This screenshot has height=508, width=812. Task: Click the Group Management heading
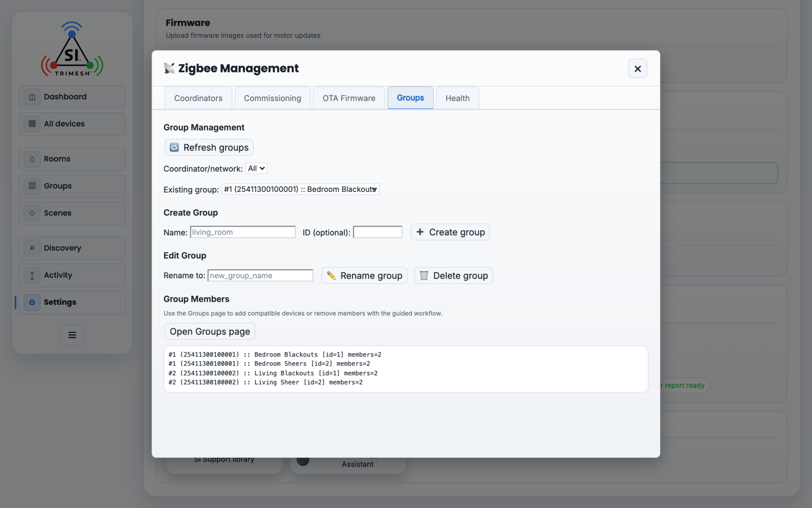(204, 127)
